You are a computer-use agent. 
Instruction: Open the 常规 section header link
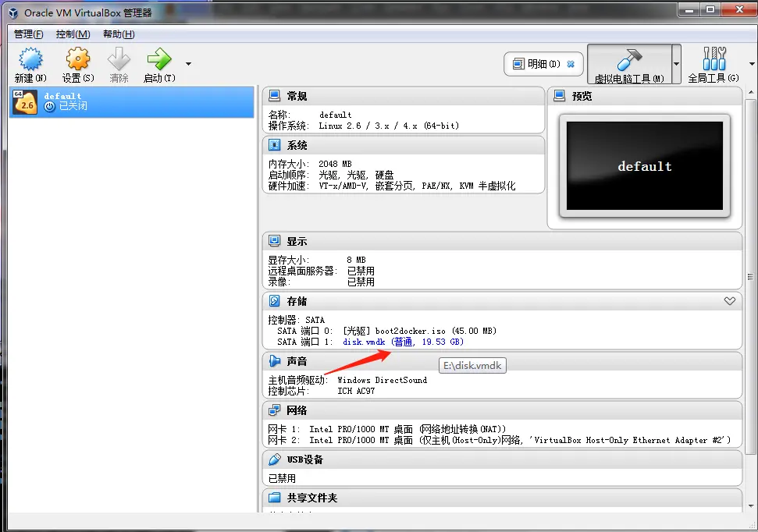click(x=297, y=96)
